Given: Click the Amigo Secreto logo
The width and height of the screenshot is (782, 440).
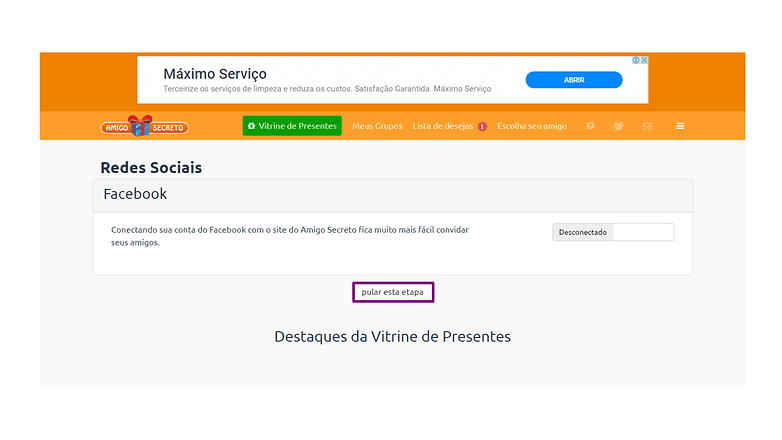Looking at the screenshot, I should pos(145,126).
